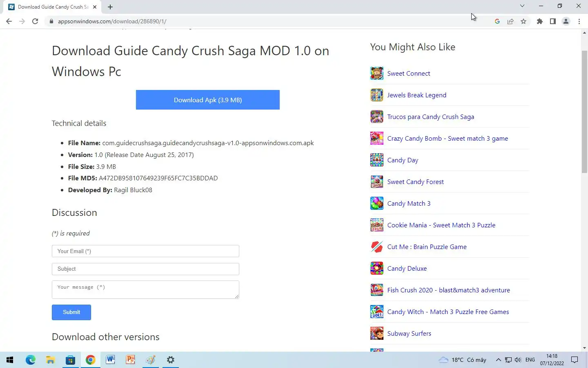The width and height of the screenshot is (588, 368).
Task: Click the Download Apk (3.9 MB) button
Action: (208, 100)
